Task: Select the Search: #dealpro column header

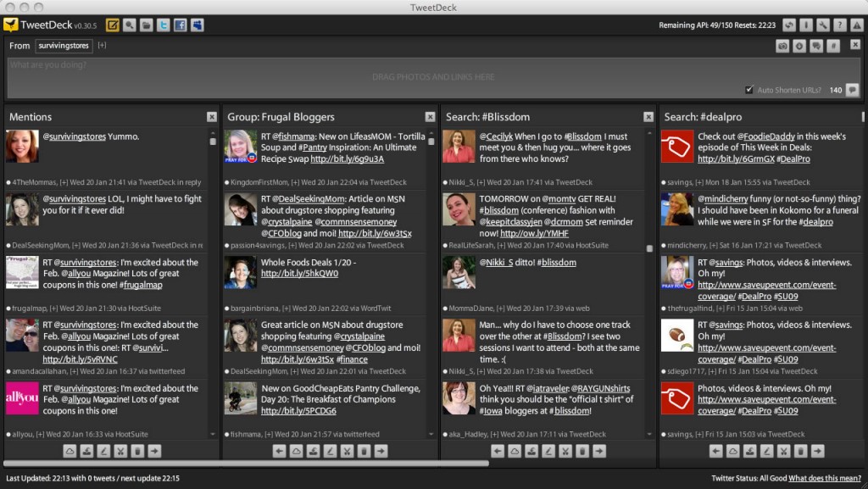Action: tap(703, 117)
